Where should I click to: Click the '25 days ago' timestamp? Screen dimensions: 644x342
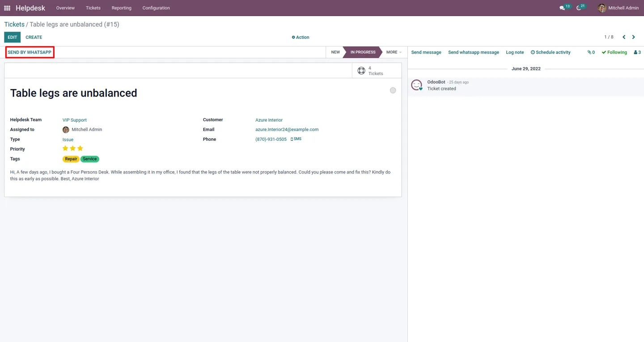(458, 82)
